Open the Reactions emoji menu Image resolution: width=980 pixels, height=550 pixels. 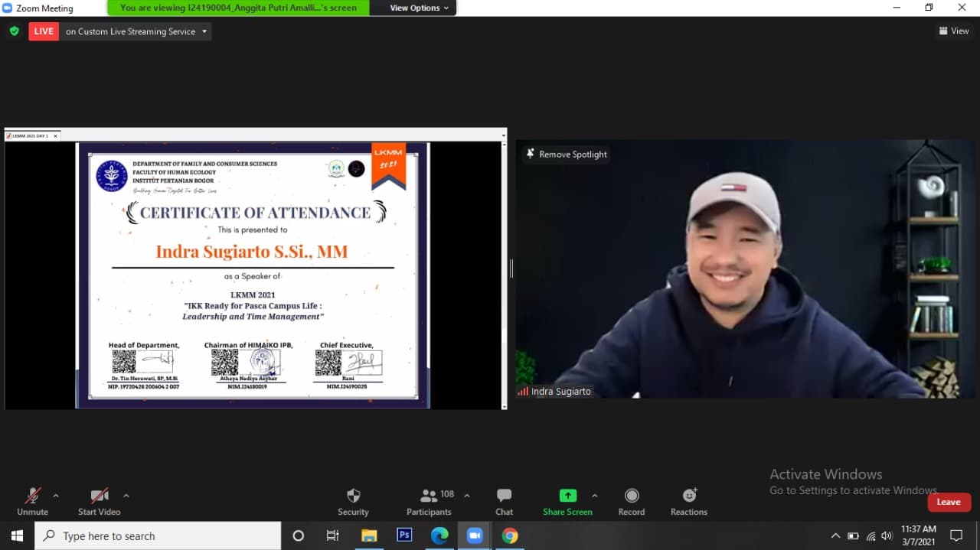coord(689,496)
